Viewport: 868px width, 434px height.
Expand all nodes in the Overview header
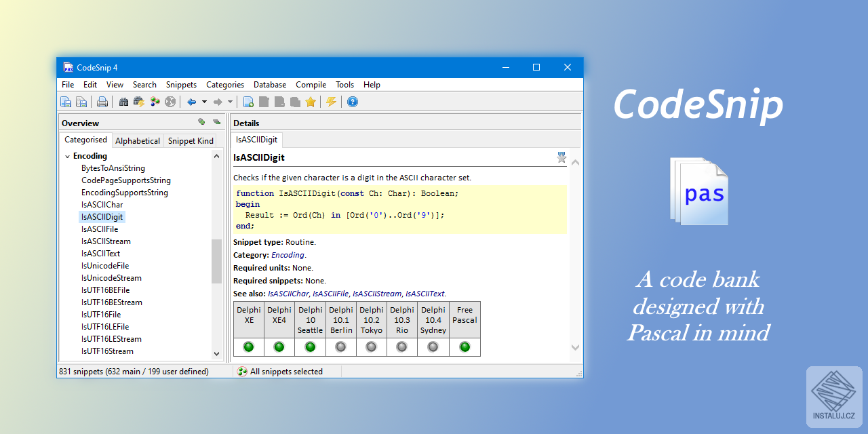tap(201, 122)
